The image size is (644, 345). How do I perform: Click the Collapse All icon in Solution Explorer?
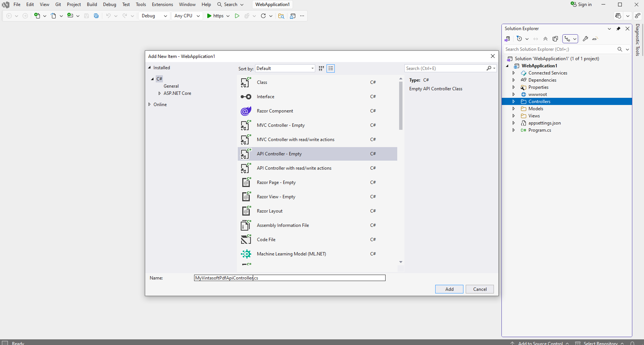point(545,39)
